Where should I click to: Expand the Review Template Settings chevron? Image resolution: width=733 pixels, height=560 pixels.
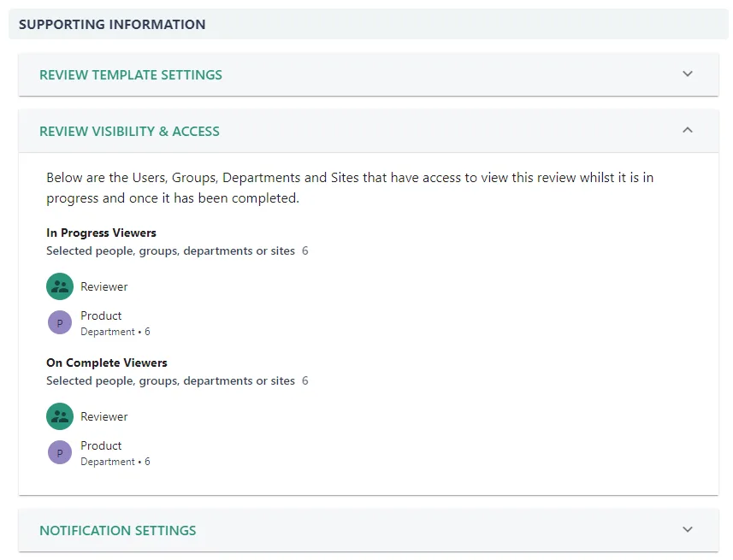coord(687,74)
